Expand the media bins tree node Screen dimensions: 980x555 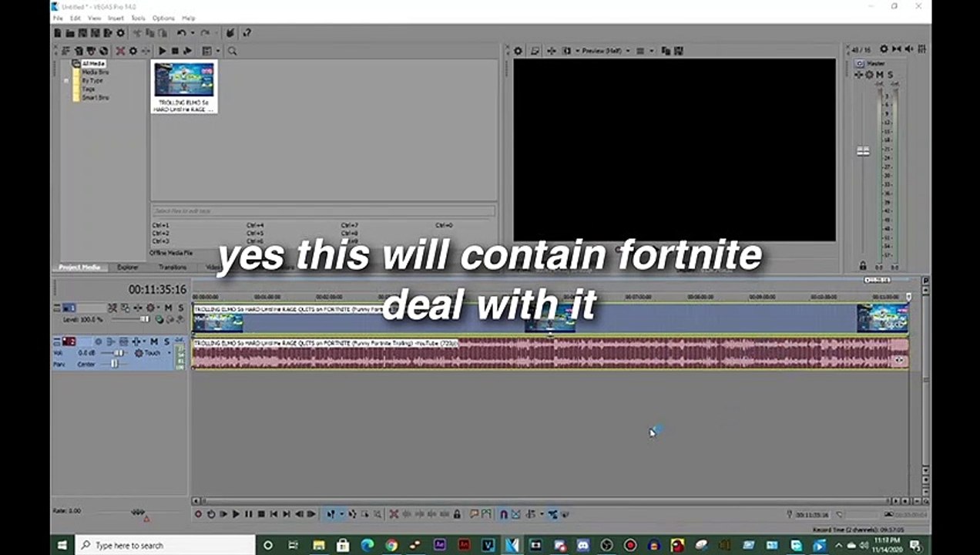(x=66, y=80)
